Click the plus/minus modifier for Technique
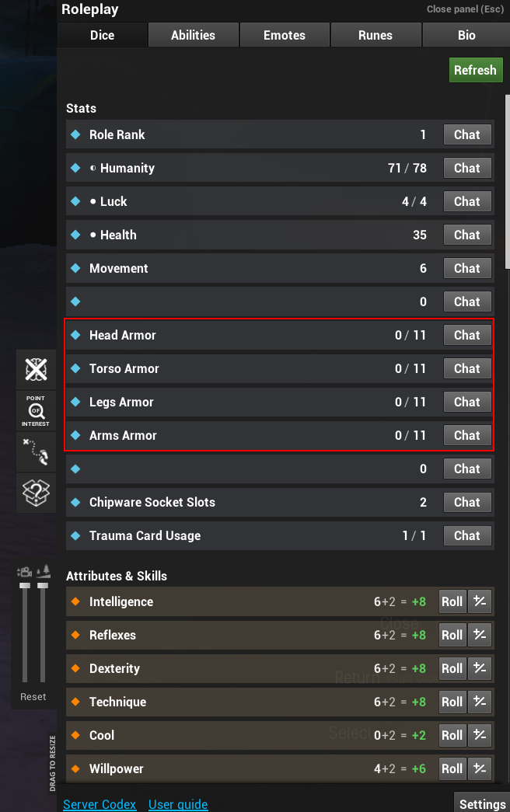 480,702
